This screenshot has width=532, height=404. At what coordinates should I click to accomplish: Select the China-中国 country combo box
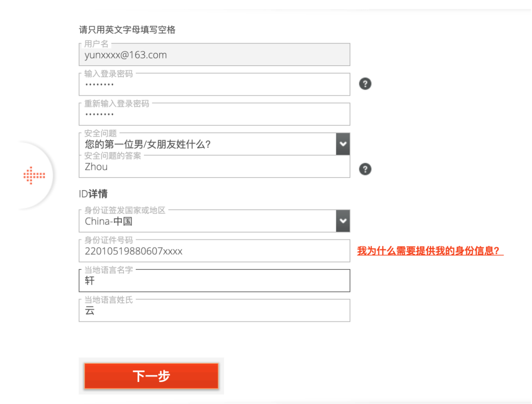tap(214, 221)
